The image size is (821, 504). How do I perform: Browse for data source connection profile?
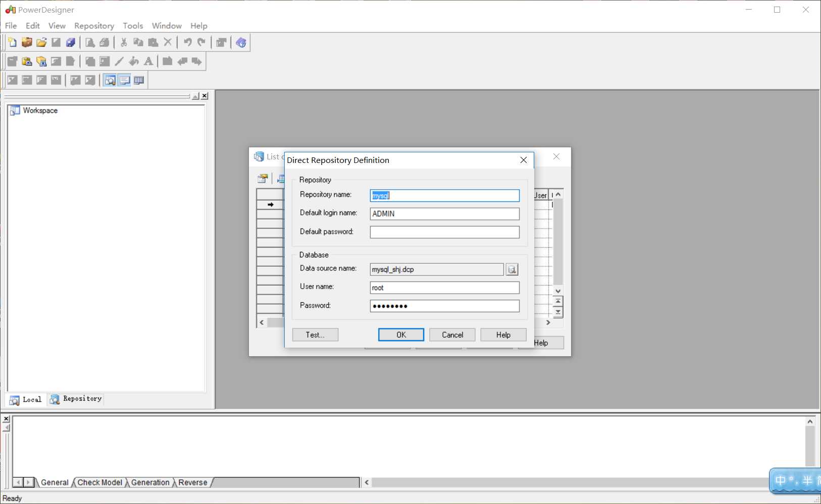[x=512, y=269]
